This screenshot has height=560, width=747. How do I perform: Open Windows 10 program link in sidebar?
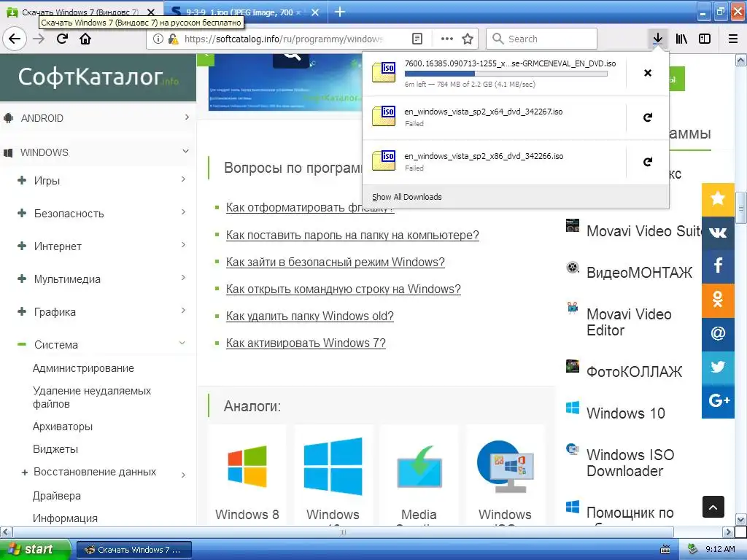(625, 413)
